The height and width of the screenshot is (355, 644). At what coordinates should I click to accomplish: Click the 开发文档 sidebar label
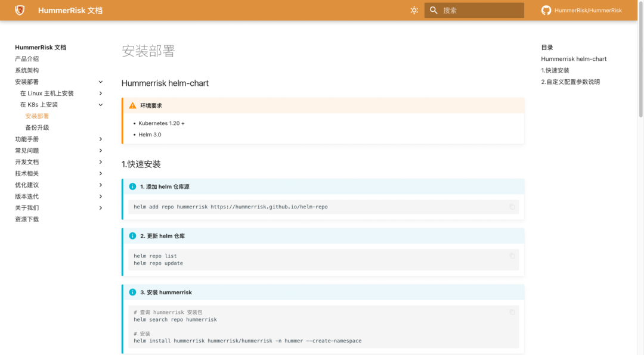27,162
